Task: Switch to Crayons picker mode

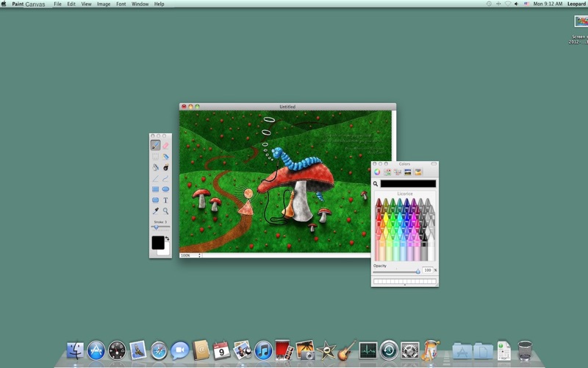Action: tap(417, 172)
